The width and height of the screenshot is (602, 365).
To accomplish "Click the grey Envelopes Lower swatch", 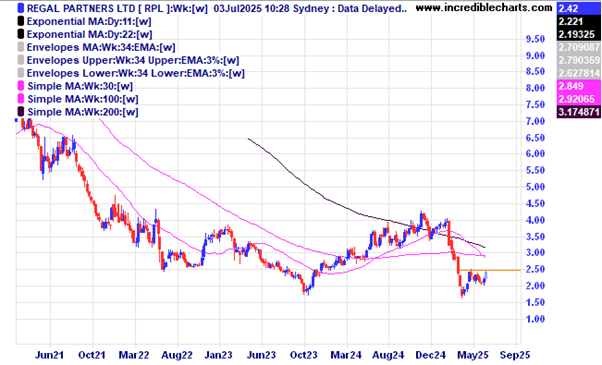I will 21,73.
